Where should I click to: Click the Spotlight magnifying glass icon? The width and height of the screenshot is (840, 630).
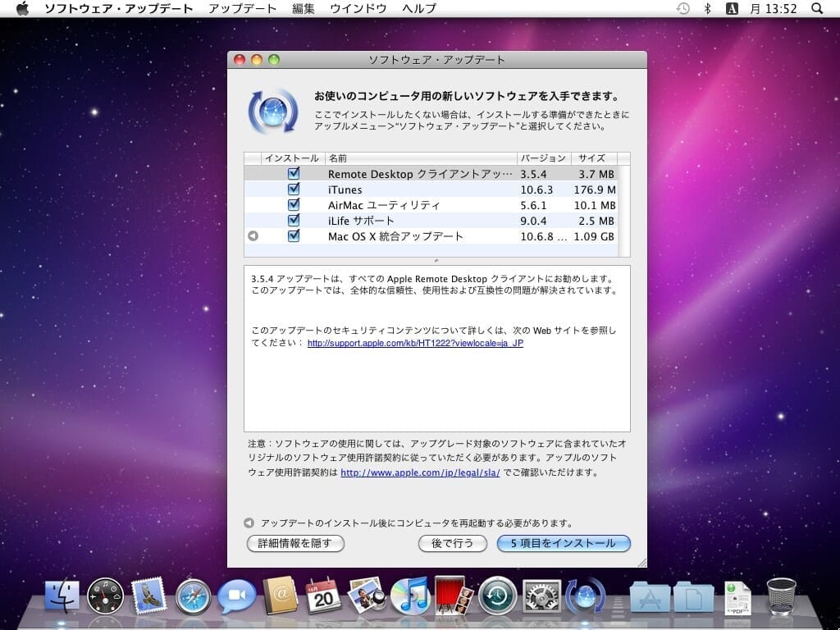[817, 8]
